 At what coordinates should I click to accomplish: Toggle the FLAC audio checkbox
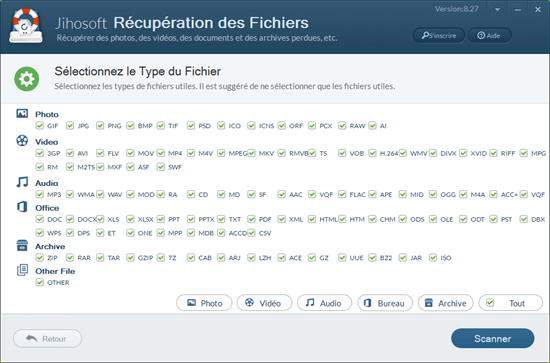(x=342, y=194)
